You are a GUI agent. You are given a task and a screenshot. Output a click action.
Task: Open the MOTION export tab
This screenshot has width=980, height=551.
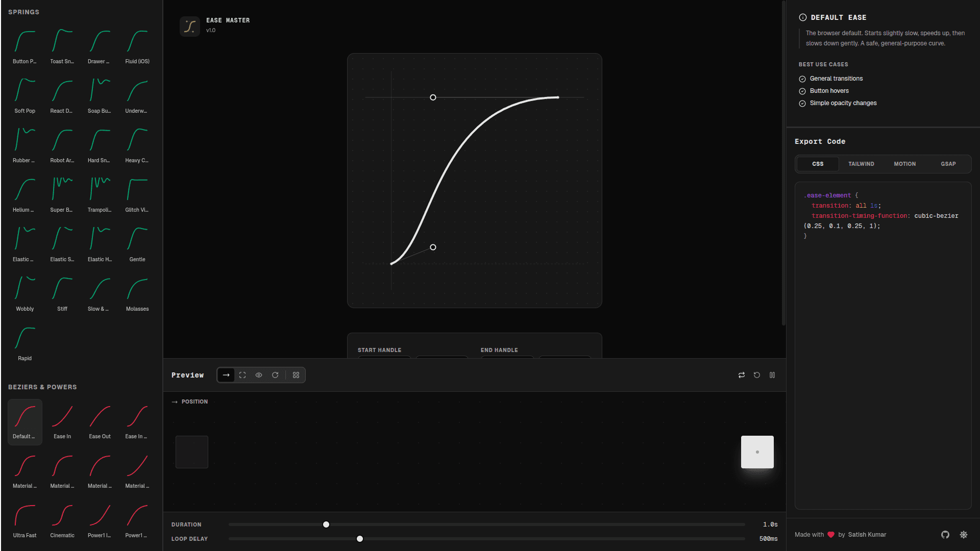[904, 164]
